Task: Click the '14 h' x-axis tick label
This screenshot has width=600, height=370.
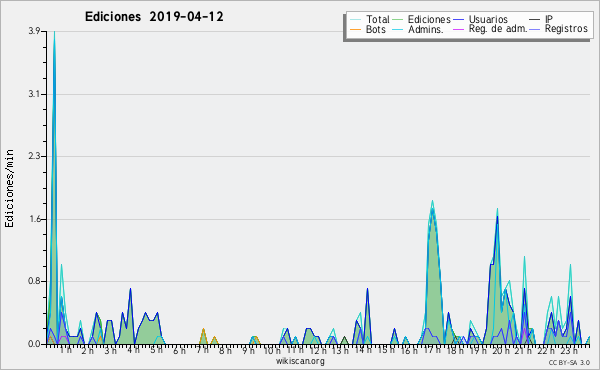Action: click(363, 350)
